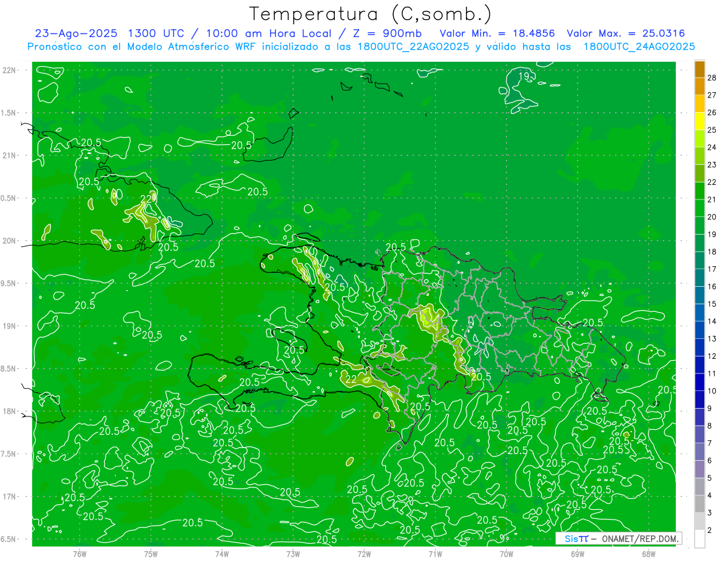Click color scale label "18"
Viewport: 728px width, 562px height.
[712, 252]
